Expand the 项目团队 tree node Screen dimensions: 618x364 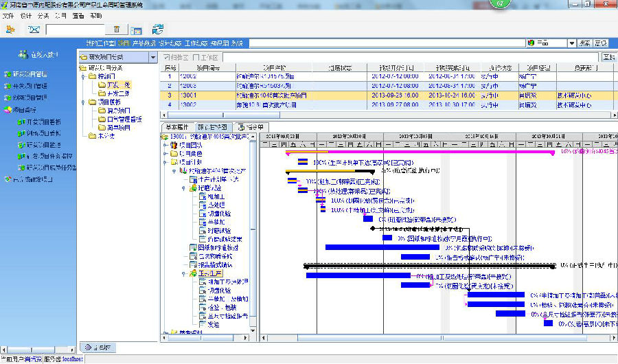coord(165,146)
